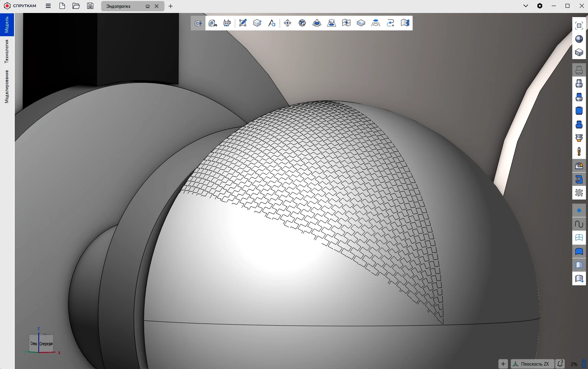This screenshot has width=588, height=369.
Task: Save the current project
Action: [x=90, y=6]
